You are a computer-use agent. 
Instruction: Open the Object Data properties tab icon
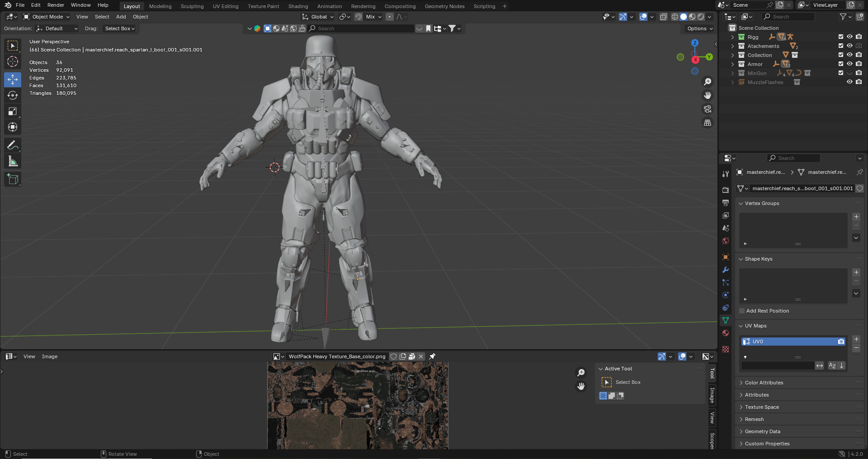726,320
